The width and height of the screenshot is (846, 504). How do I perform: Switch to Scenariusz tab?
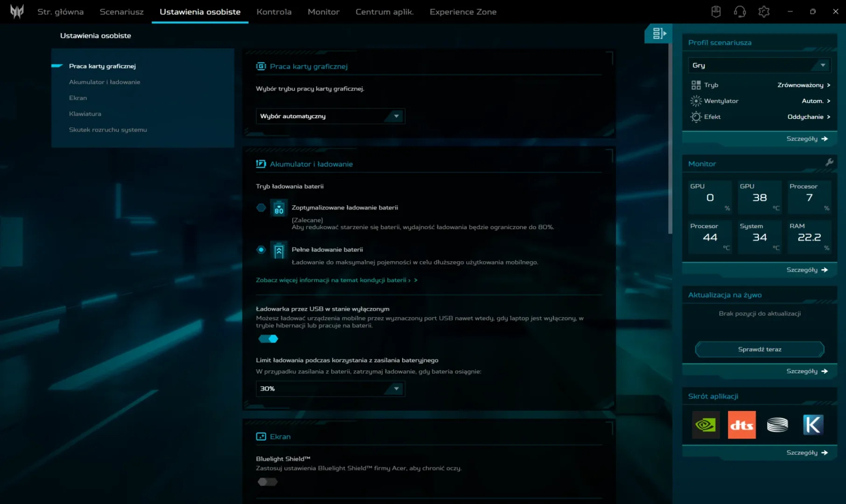(122, 12)
